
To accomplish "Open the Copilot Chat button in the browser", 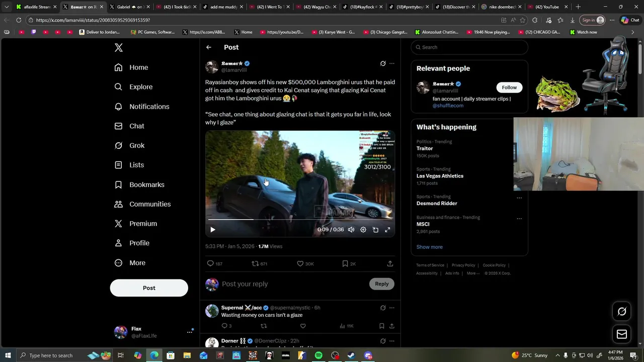I will (x=630, y=20).
